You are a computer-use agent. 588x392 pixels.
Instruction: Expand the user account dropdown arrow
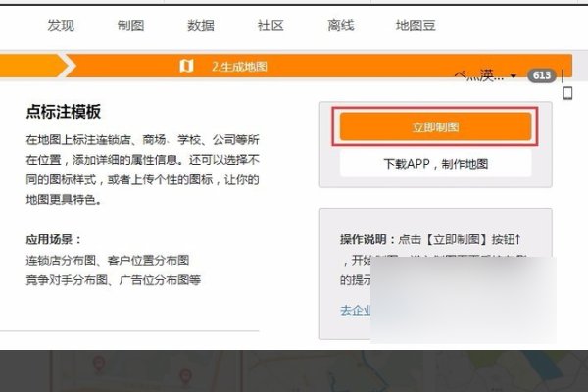(x=514, y=76)
